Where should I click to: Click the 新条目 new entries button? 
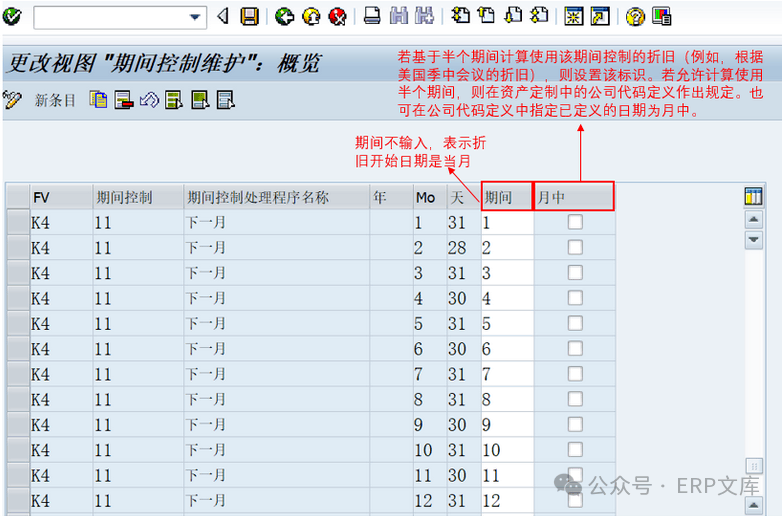coord(55,100)
